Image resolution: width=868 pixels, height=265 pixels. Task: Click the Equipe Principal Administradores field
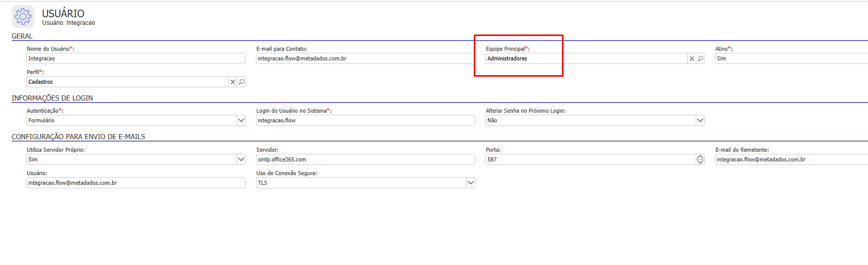point(586,58)
